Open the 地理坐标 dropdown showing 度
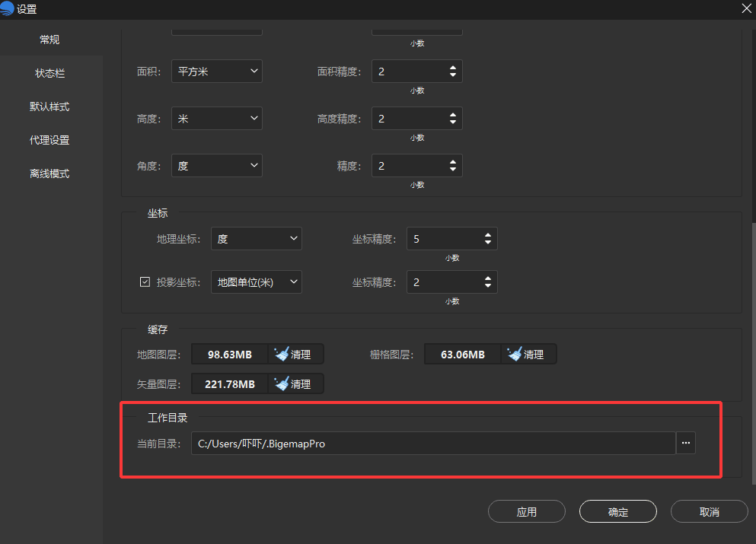 pyautogui.click(x=257, y=238)
